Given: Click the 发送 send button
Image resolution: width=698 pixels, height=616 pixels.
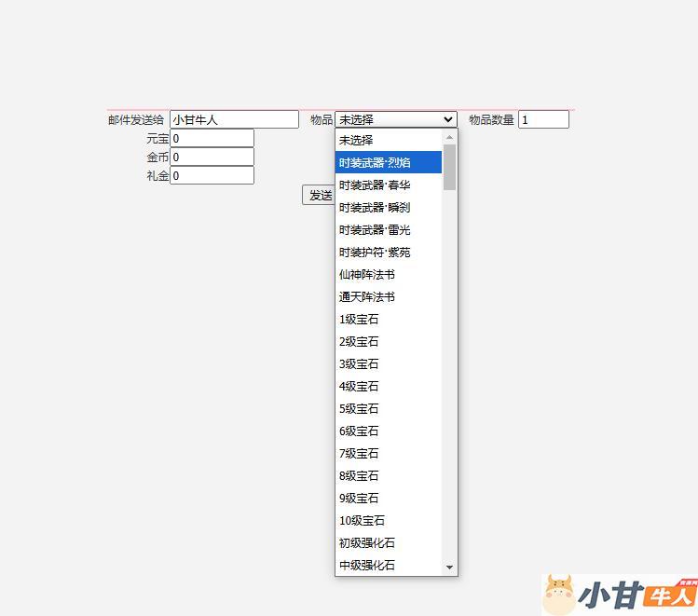Looking at the screenshot, I should (319, 195).
